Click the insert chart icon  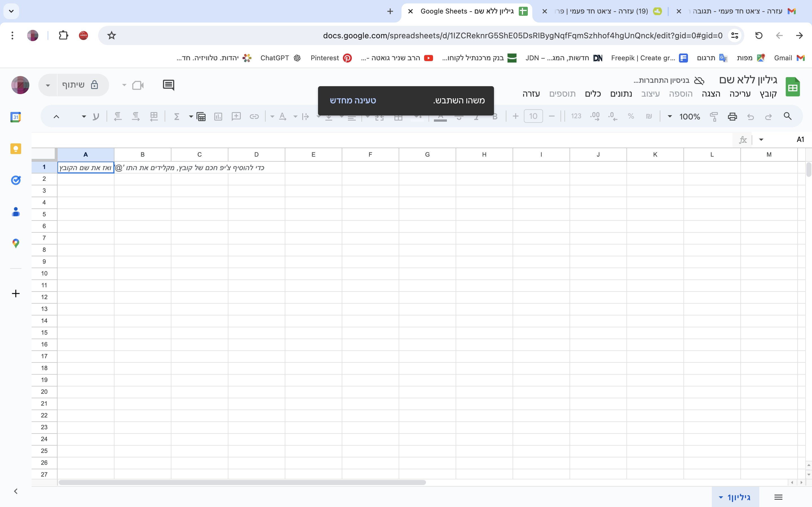pos(218,116)
